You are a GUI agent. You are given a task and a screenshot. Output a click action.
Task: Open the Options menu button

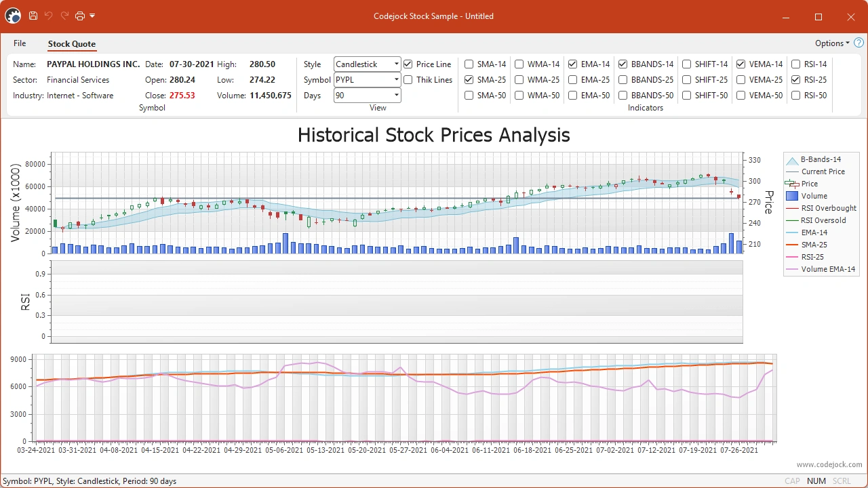[x=832, y=43]
